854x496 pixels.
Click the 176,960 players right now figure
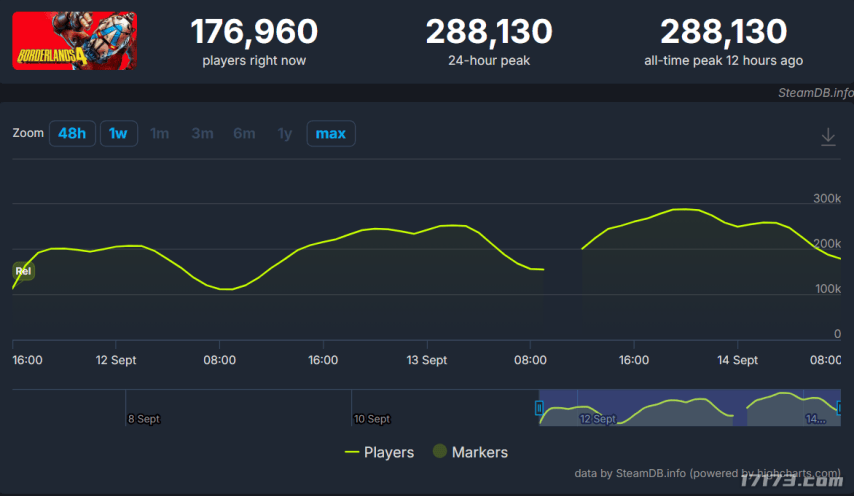(x=254, y=32)
